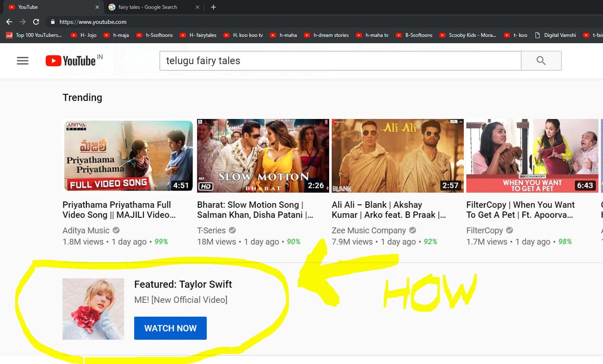Visit the Zee Music Company channel
The width and height of the screenshot is (603, 364).
[369, 230]
